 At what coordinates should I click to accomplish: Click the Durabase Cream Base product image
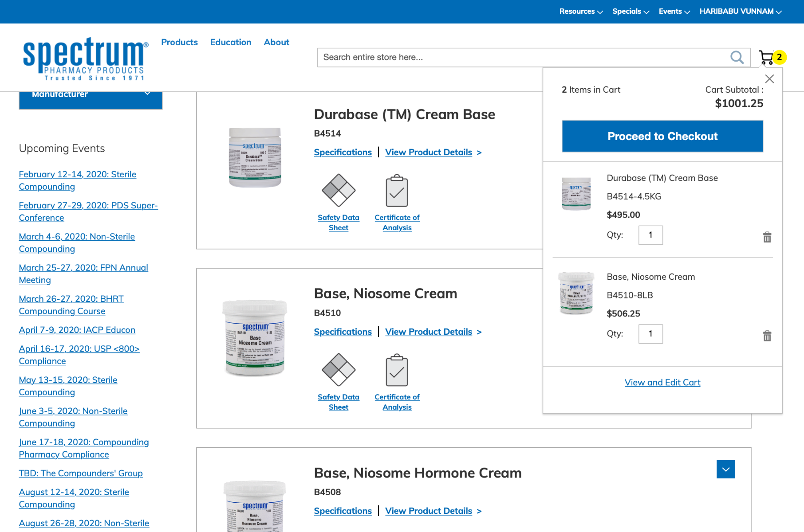coord(255,157)
